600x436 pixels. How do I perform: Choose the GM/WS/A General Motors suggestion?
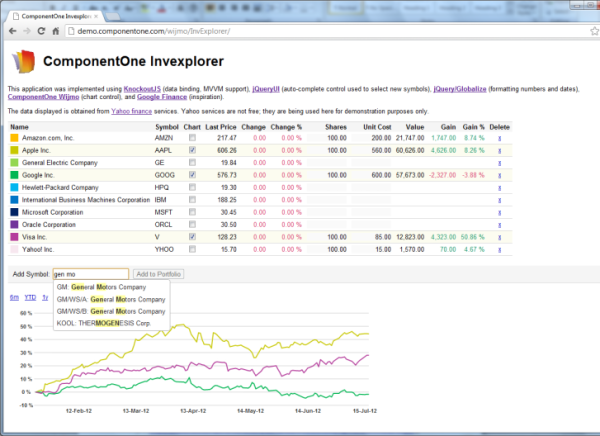click(112, 298)
